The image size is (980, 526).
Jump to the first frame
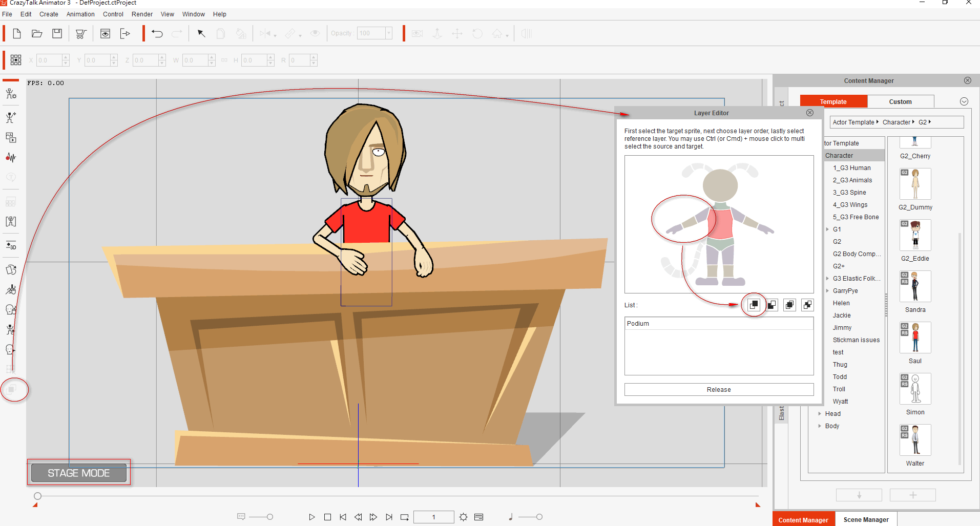pos(343,517)
